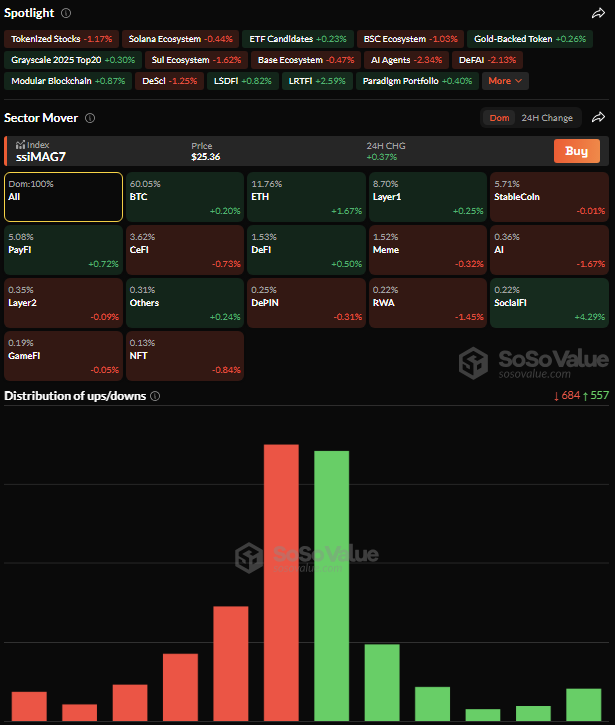Viewport: 615px width, 725px height.
Task: Buy the ssiMAG7 index
Action: pos(577,151)
